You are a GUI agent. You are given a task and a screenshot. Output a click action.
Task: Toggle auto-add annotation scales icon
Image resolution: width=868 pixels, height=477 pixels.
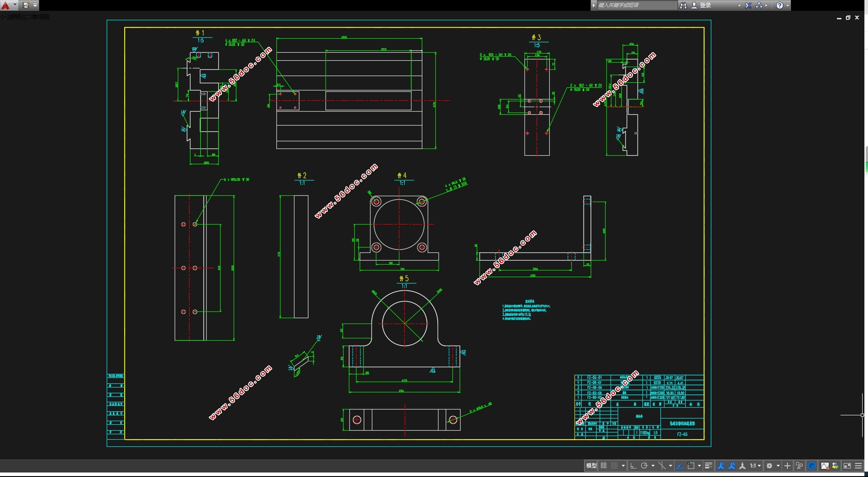tap(732, 466)
